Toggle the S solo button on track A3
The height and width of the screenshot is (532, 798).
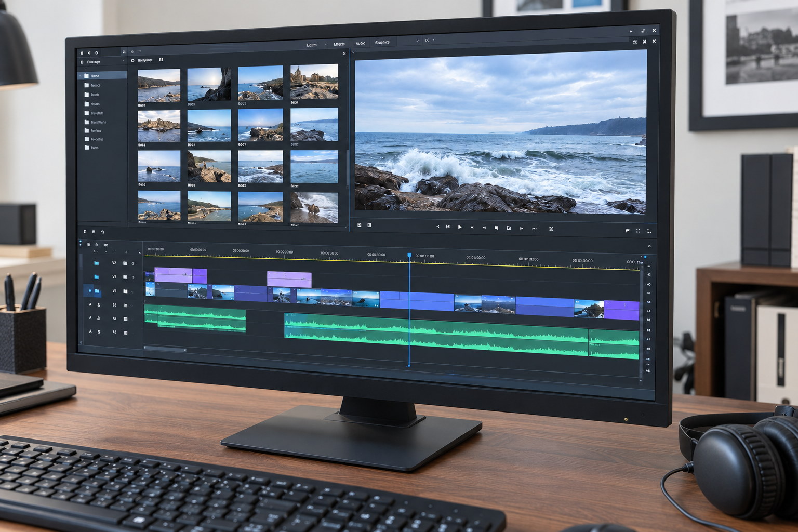(99, 331)
